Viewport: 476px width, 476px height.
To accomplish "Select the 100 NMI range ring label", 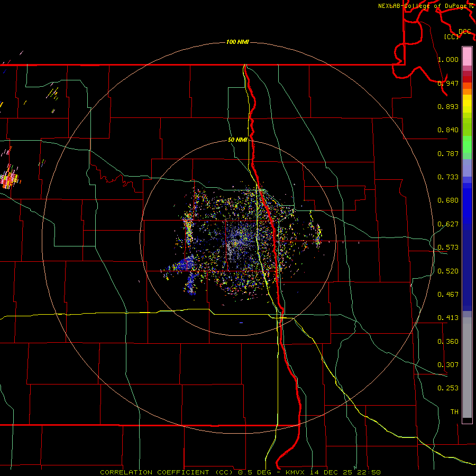I will tap(237, 42).
